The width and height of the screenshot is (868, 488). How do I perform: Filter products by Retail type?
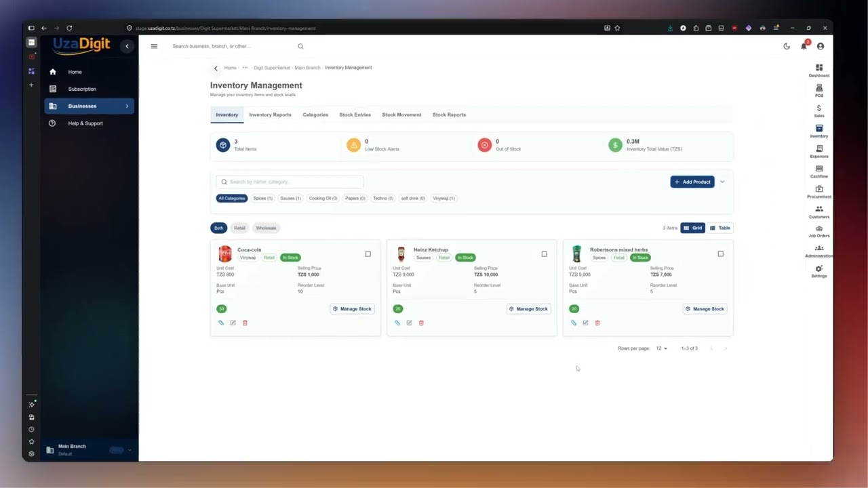click(239, 228)
